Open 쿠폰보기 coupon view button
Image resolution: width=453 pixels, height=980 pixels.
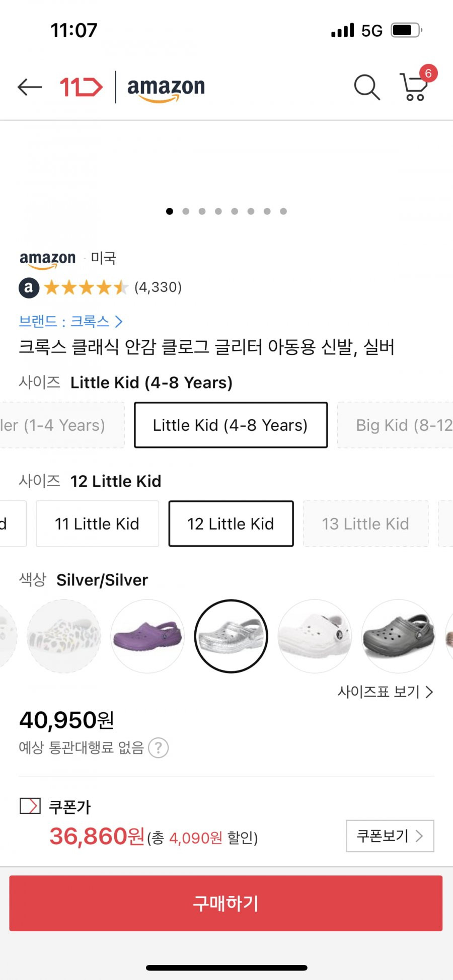390,836
